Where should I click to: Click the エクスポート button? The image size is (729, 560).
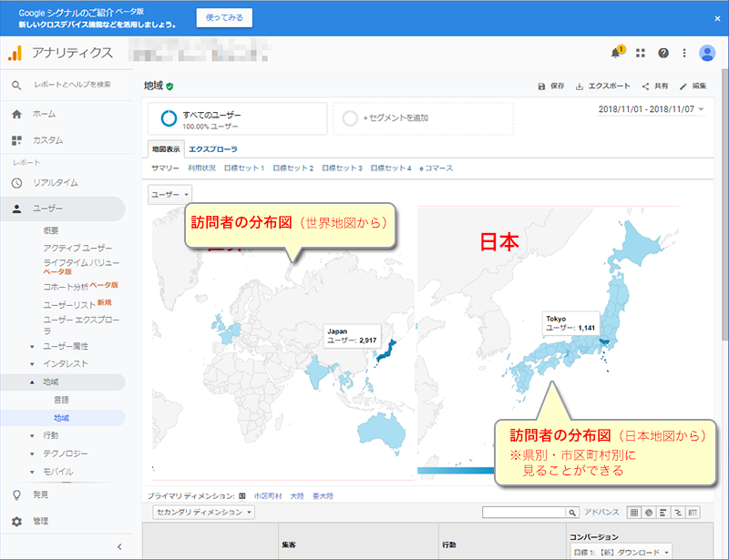coord(602,87)
